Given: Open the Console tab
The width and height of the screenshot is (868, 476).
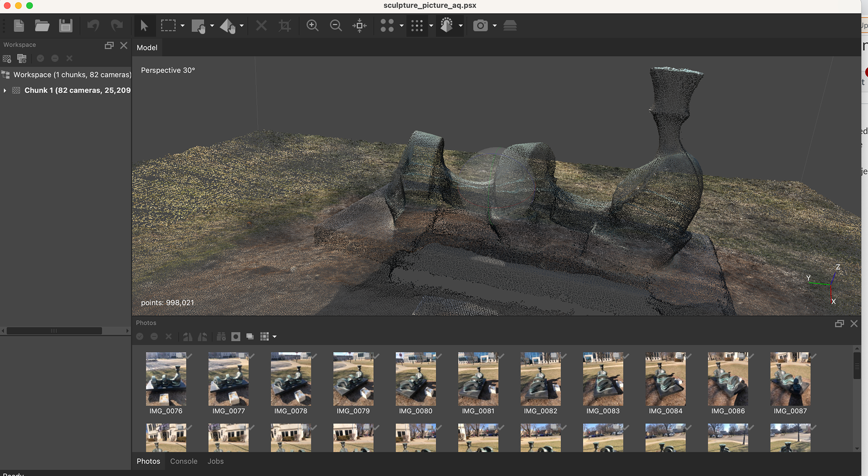Looking at the screenshot, I should 184,461.
